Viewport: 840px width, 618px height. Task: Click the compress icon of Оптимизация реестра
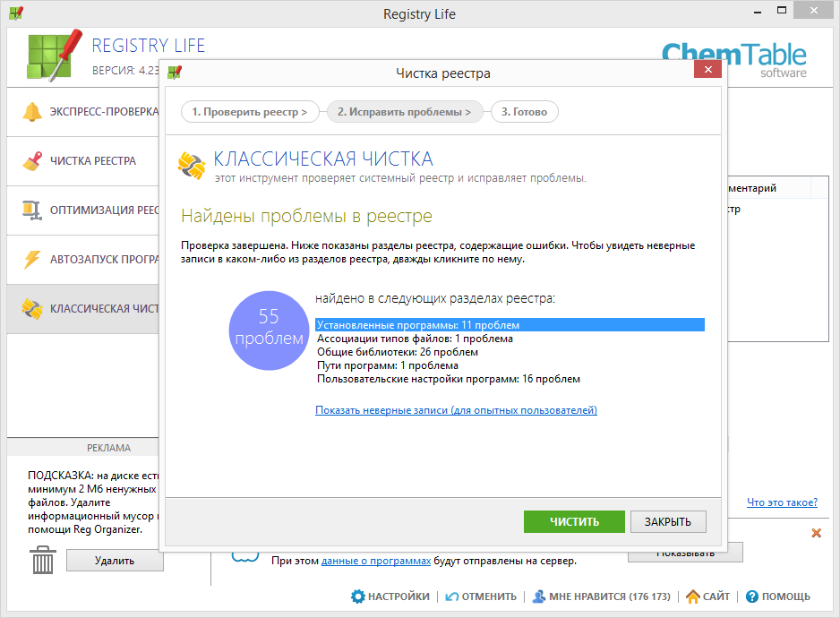pyautogui.click(x=32, y=210)
